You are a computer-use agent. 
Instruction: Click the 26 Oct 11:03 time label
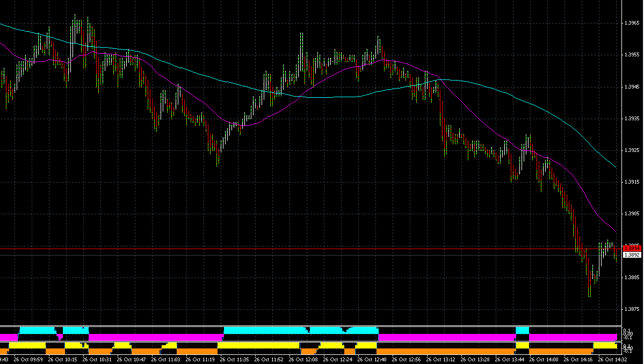(165, 360)
